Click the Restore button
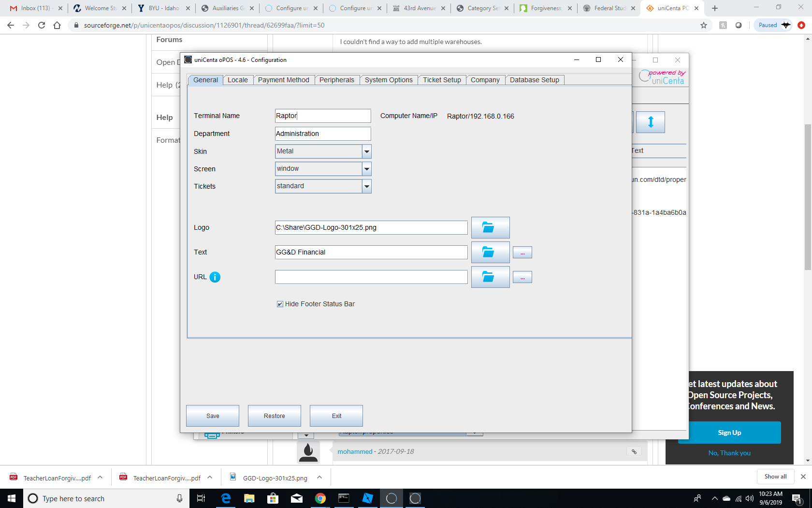 pyautogui.click(x=275, y=416)
